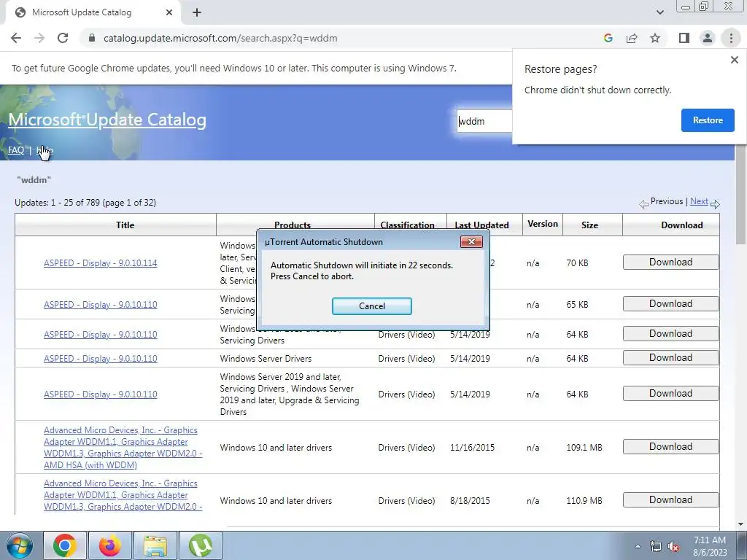Click the network tray icon
The height and width of the screenshot is (560, 747).
click(x=656, y=546)
